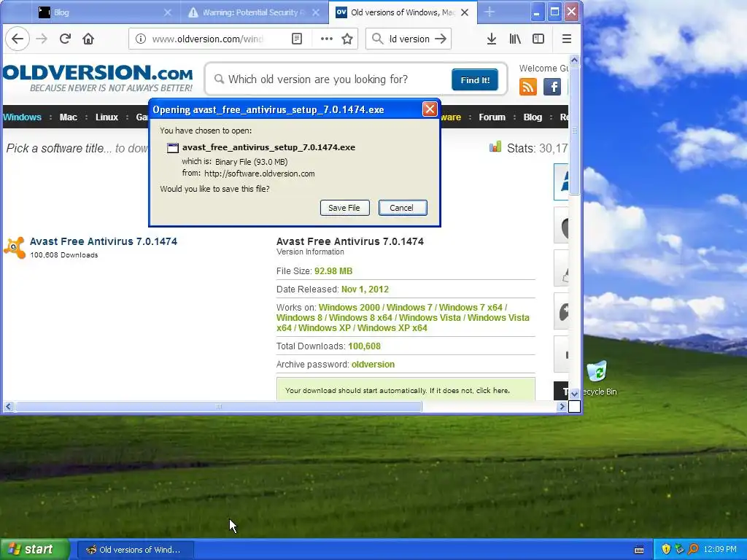Click the vertical scrollbar up arrow
This screenshot has width=747, height=560.
coord(575,61)
